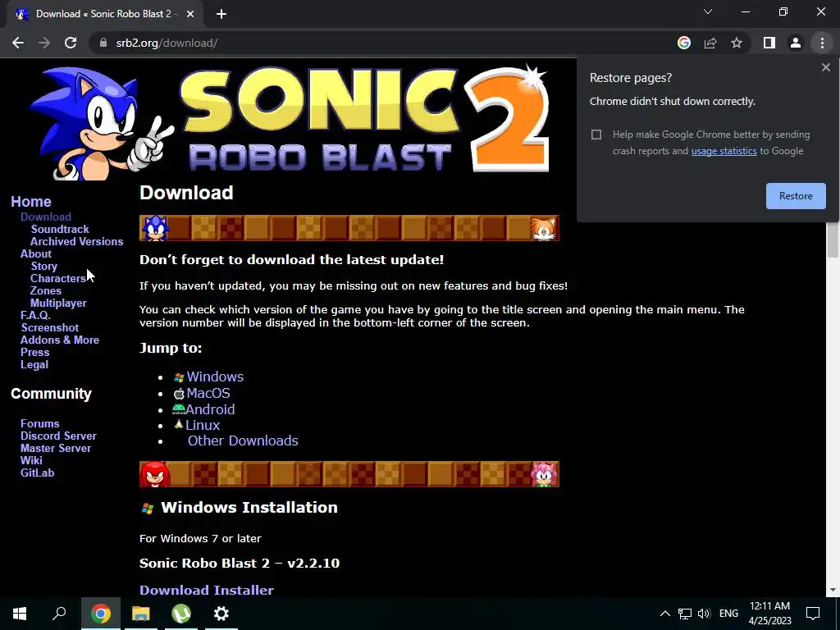Dismiss the Restore pages popup with X
The height and width of the screenshot is (630, 840).
(825, 67)
